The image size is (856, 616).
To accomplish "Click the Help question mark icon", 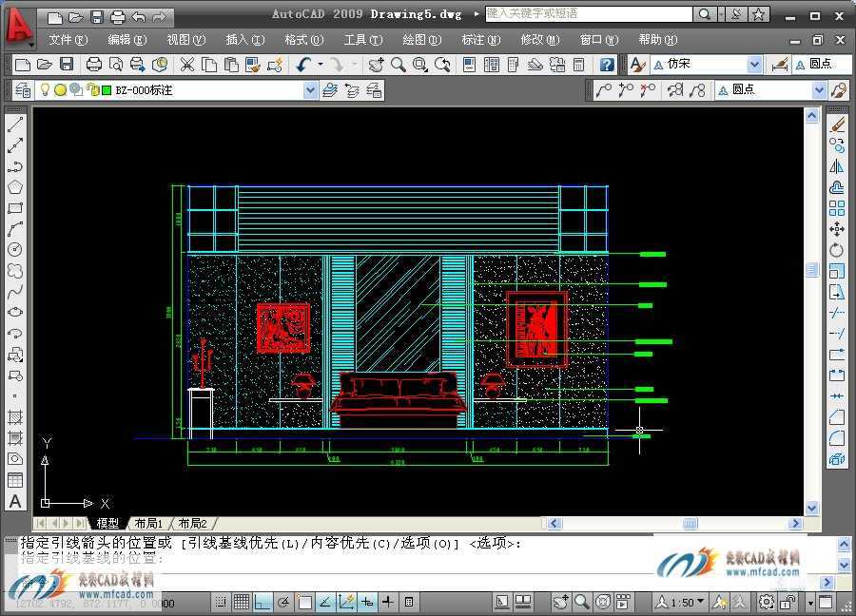I will click(x=607, y=65).
